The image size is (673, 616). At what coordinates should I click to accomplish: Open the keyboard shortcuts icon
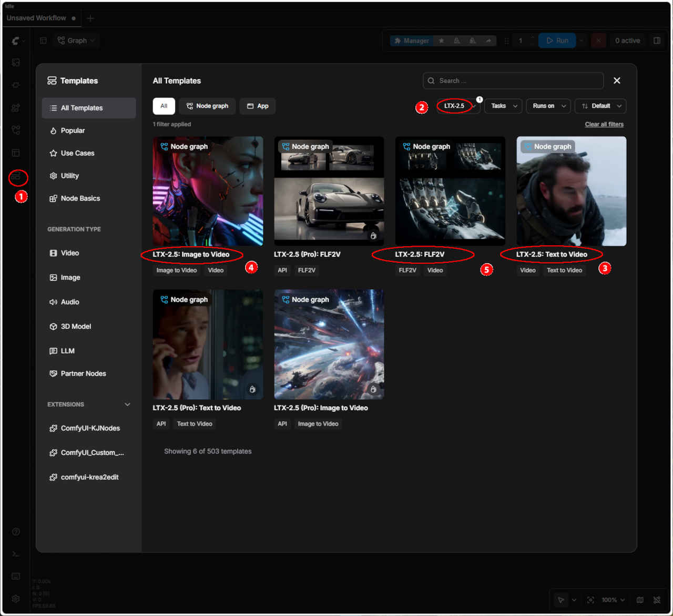tap(16, 577)
